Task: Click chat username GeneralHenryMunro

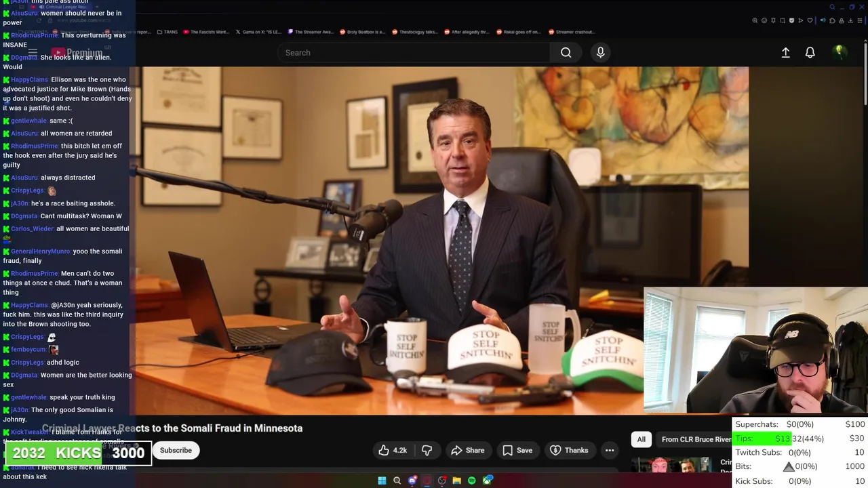Action: [40, 251]
